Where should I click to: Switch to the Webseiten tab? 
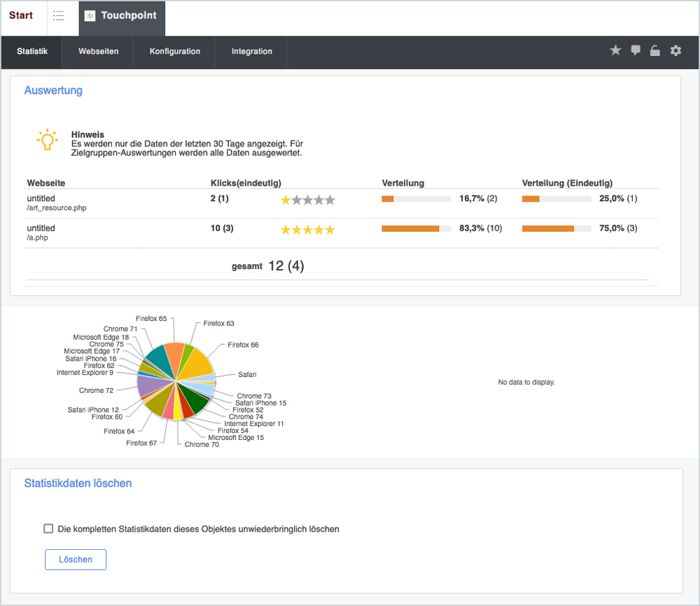click(98, 51)
